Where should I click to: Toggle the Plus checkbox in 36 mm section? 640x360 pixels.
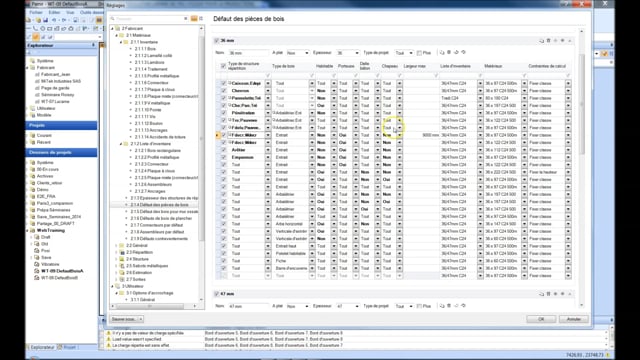[x=419, y=53]
